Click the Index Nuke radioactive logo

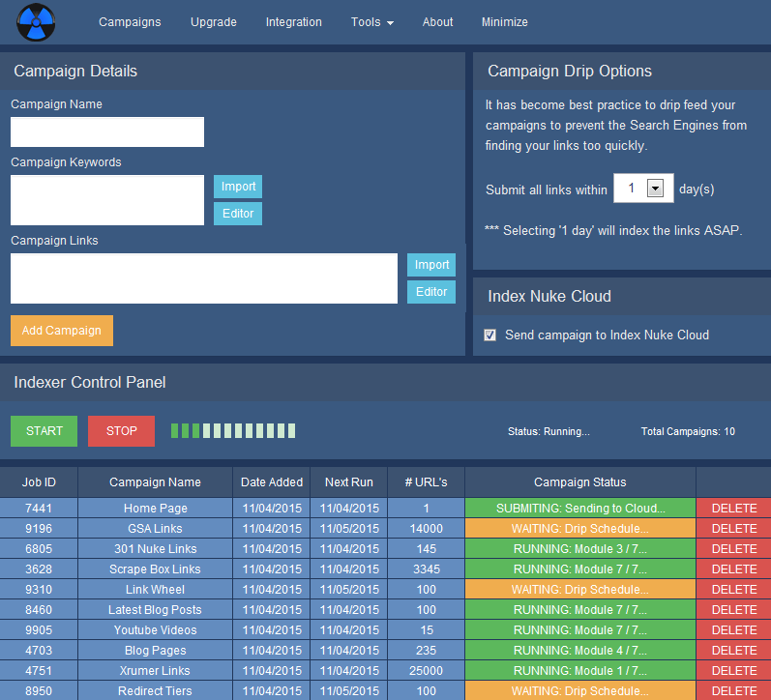pos(36,22)
